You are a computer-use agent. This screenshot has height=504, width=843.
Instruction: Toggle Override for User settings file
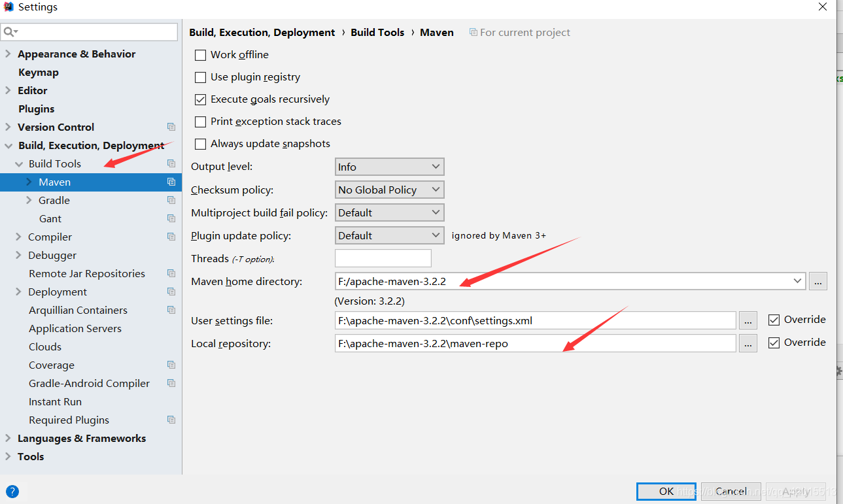[774, 320]
